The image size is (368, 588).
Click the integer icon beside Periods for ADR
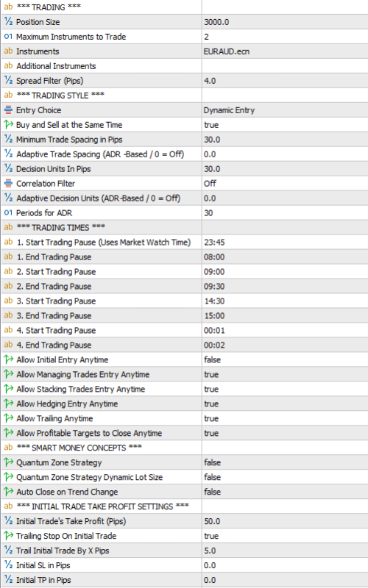[8, 212]
